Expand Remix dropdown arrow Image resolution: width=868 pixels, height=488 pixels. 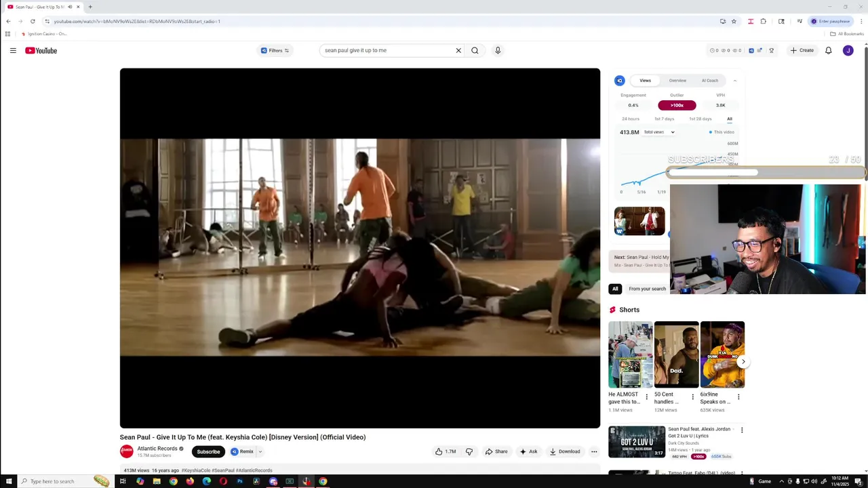(x=260, y=451)
